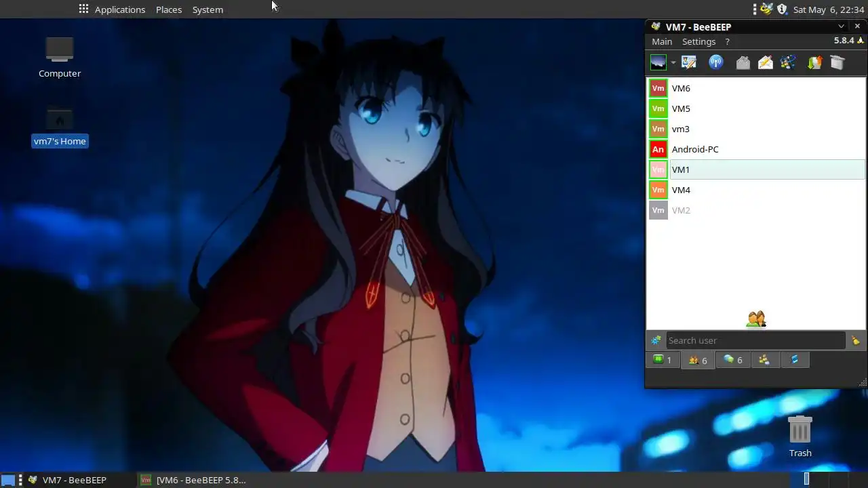Open the Settings menu in BeeBEEP
This screenshot has height=488, width=868.
tap(698, 41)
